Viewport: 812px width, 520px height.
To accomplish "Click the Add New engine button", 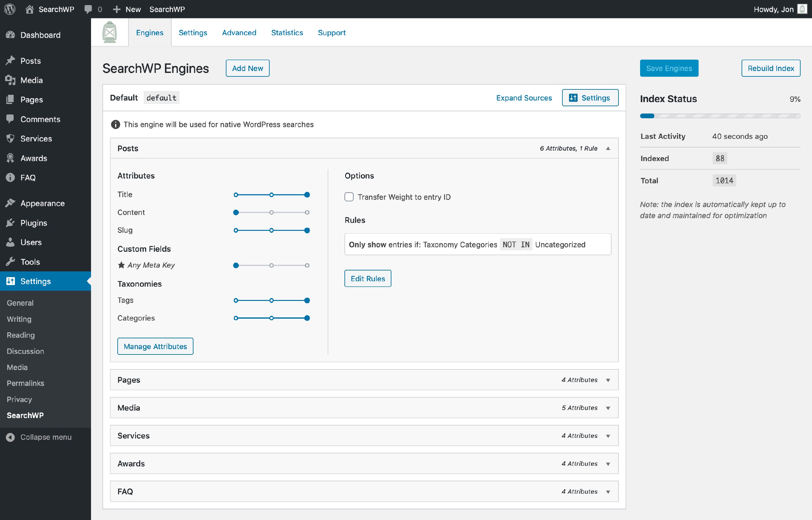I will point(248,68).
